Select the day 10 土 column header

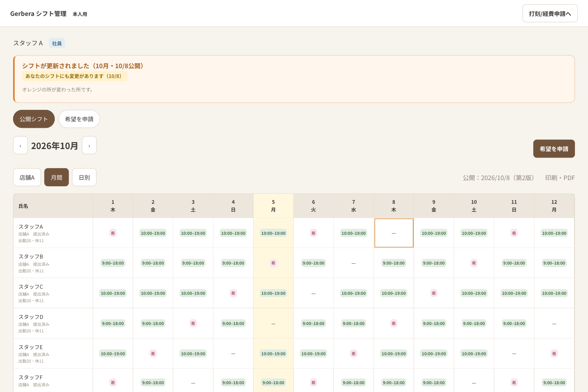[474, 206]
